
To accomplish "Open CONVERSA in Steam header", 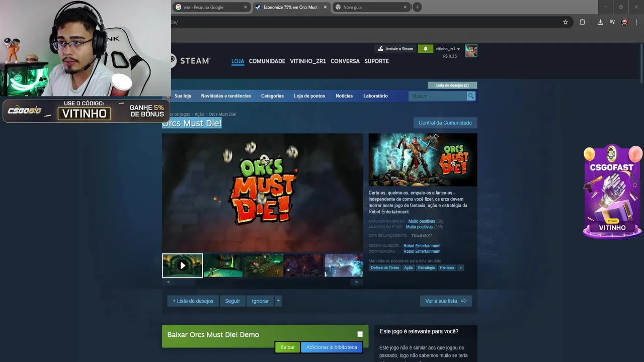I will pyautogui.click(x=345, y=61).
